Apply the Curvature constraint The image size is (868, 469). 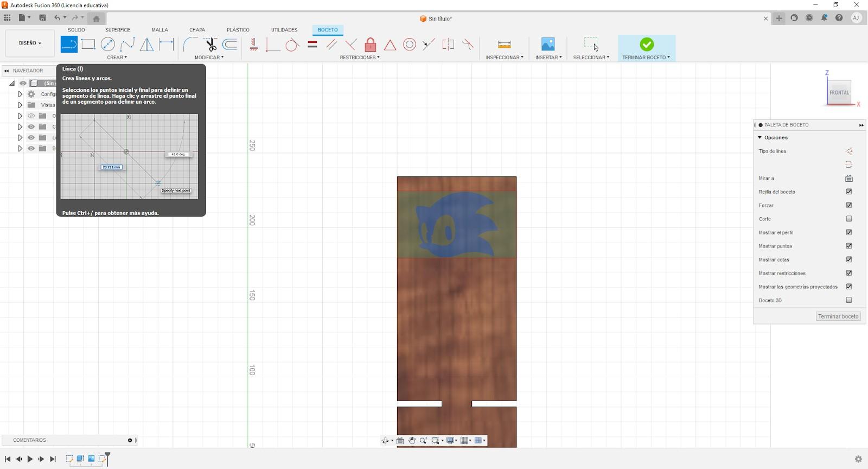pos(468,45)
